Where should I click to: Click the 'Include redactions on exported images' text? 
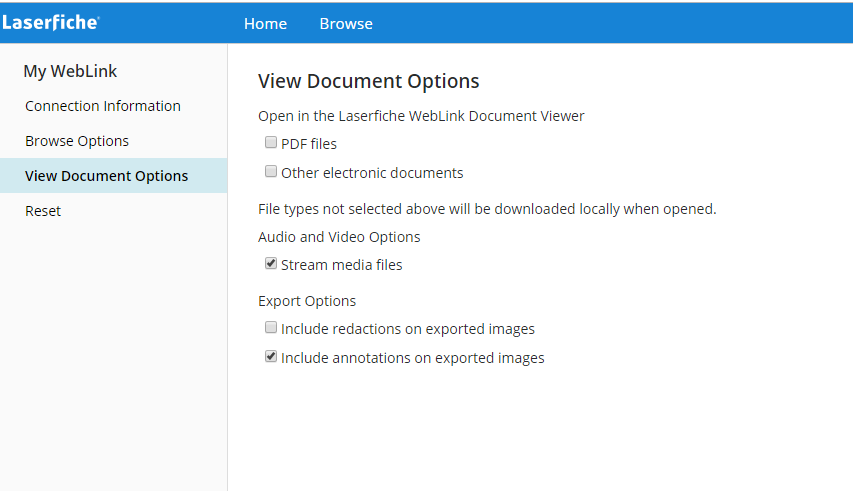click(408, 329)
